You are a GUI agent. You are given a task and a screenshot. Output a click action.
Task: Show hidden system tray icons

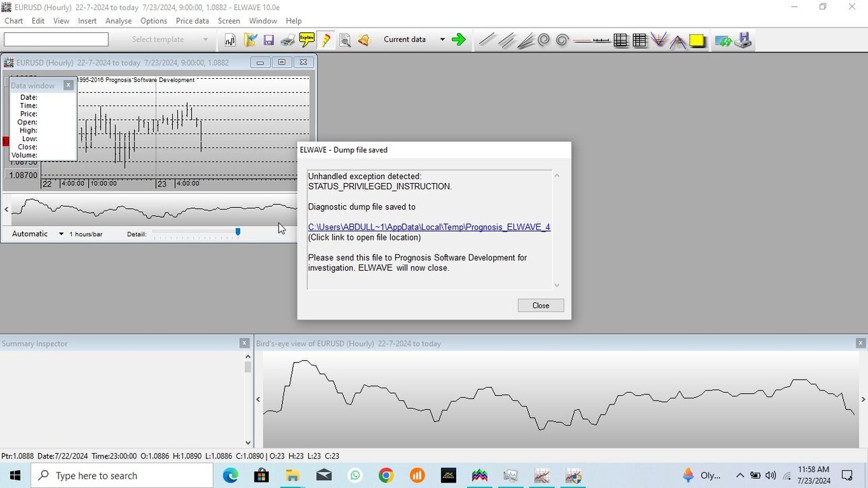pyautogui.click(x=740, y=476)
